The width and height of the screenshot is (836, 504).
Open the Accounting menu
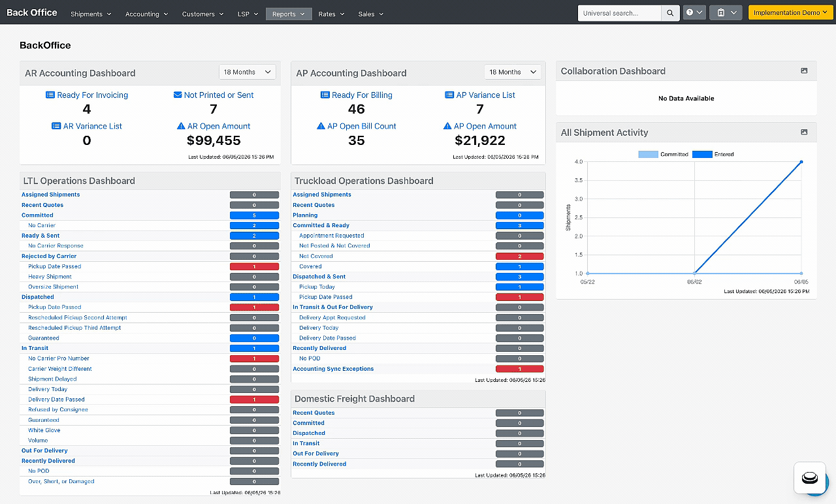[146, 14]
